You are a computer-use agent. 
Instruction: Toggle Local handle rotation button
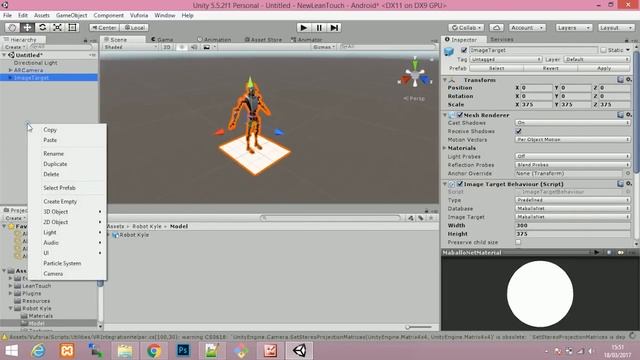(134, 27)
